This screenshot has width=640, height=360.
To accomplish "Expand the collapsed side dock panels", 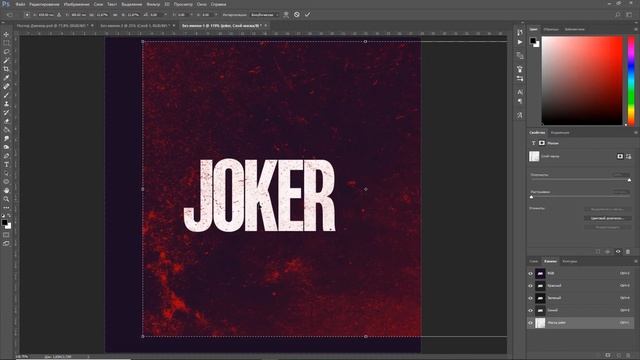I will pos(522,23).
